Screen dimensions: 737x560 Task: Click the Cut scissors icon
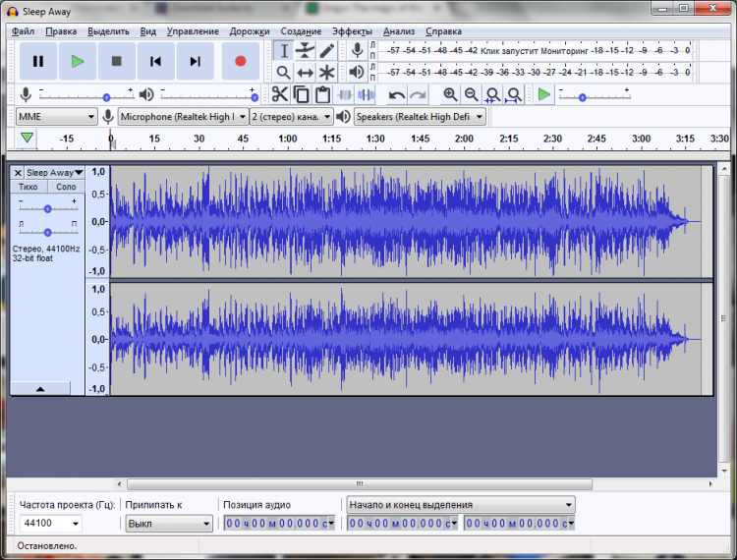point(280,94)
